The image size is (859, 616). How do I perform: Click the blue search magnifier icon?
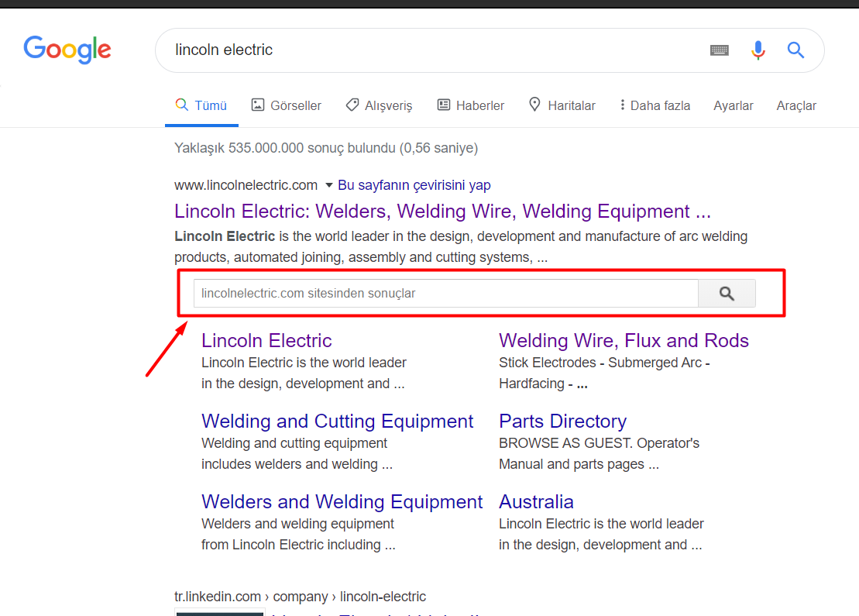point(795,50)
